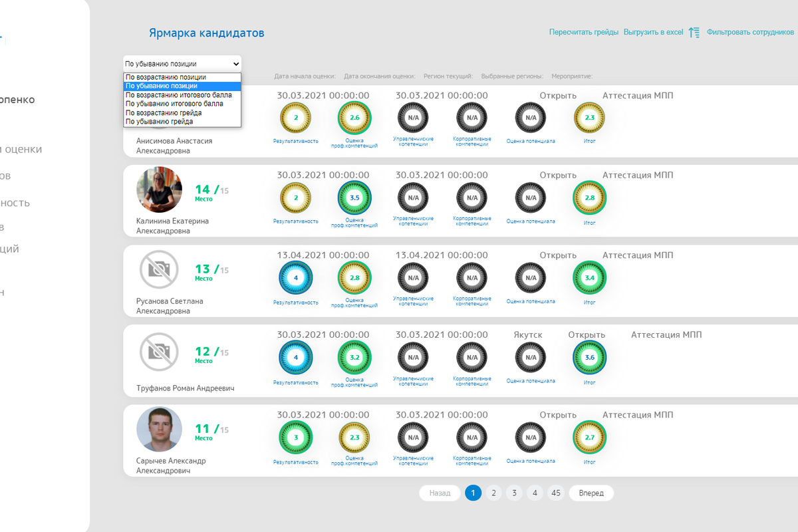Select 'По возрастанию грейда' from list
The width and height of the screenshot is (798, 532).
(164, 113)
